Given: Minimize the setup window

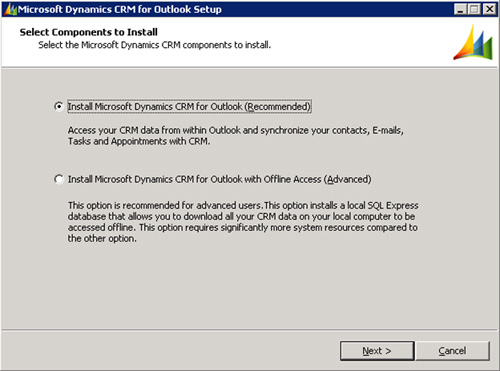Looking at the screenshot, I should coord(460,9).
